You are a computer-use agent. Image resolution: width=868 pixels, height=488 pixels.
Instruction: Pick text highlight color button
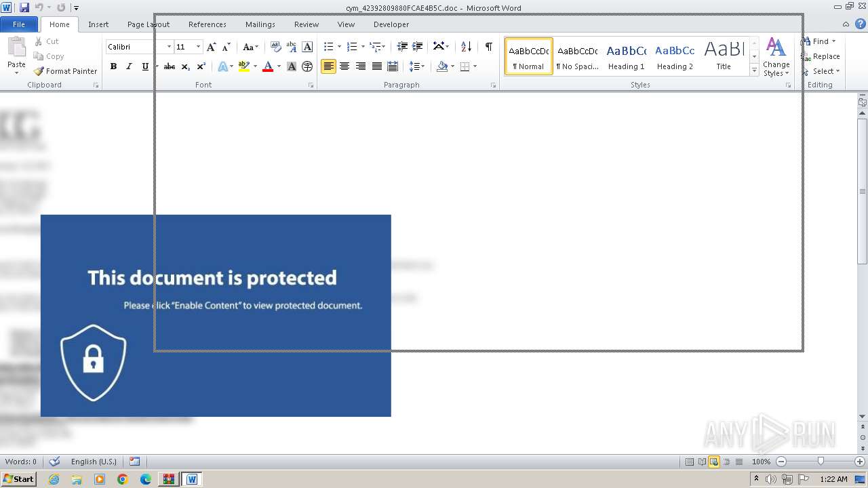pos(244,66)
